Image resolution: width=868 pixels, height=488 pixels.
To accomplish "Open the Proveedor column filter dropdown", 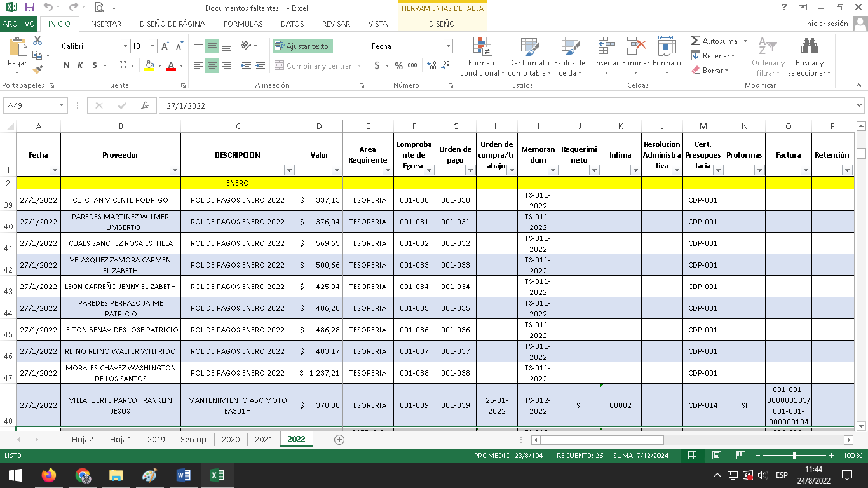I will tap(174, 170).
